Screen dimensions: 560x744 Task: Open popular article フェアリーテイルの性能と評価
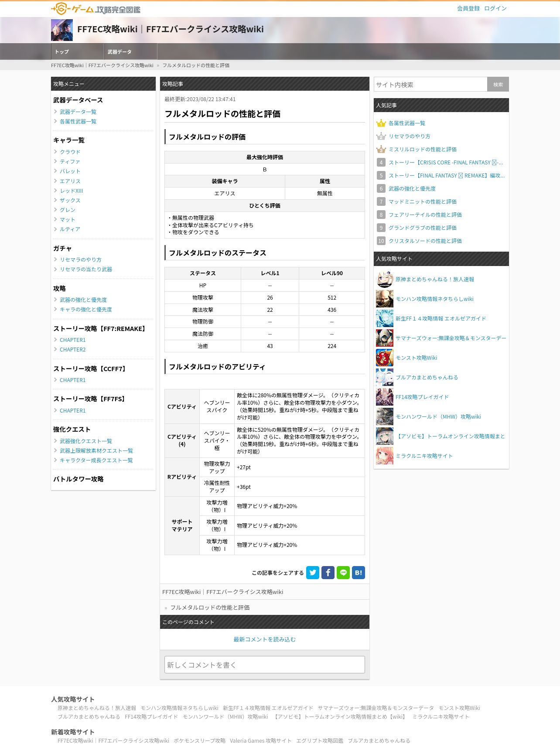pos(425,215)
